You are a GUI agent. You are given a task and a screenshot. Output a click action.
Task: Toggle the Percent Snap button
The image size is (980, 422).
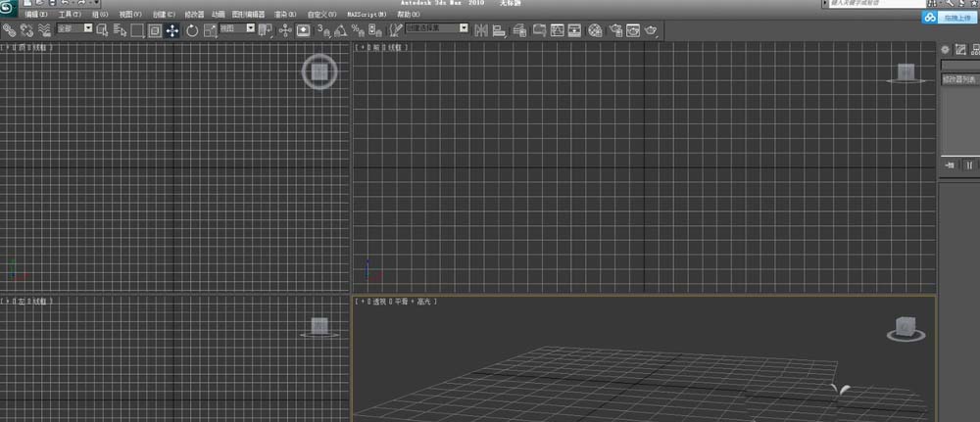358,30
